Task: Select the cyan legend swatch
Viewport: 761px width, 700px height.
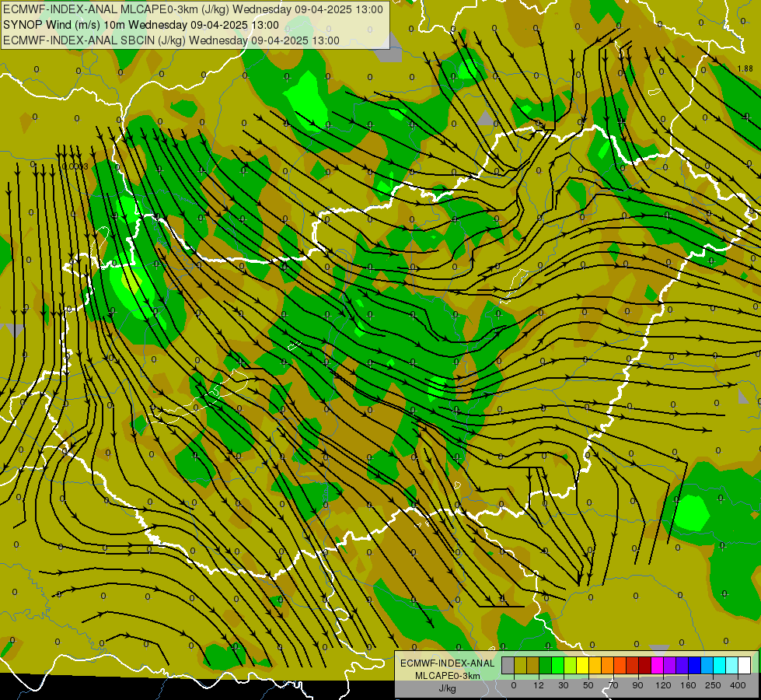Action: (x=720, y=665)
